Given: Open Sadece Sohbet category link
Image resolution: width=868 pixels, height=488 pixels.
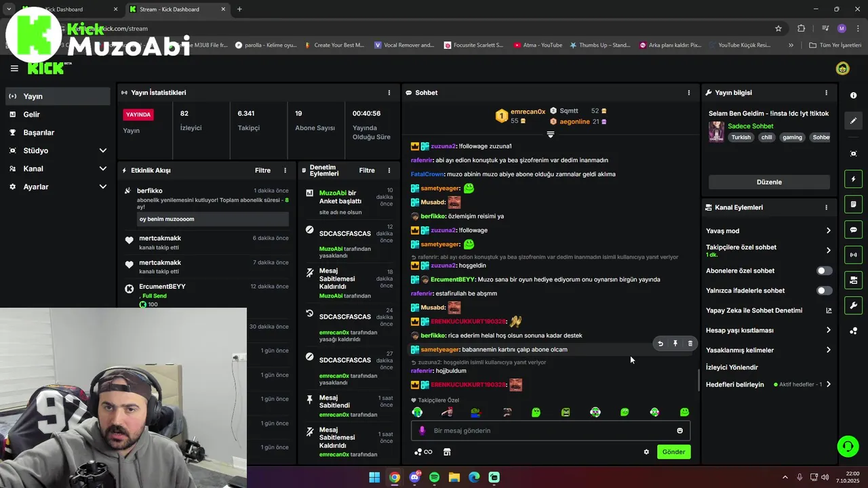Looking at the screenshot, I should point(751,126).
